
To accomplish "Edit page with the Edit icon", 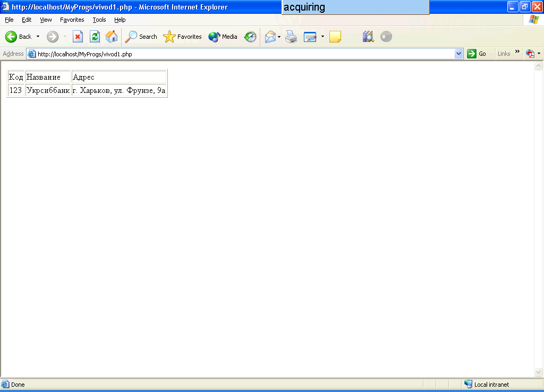I will 310,37.
